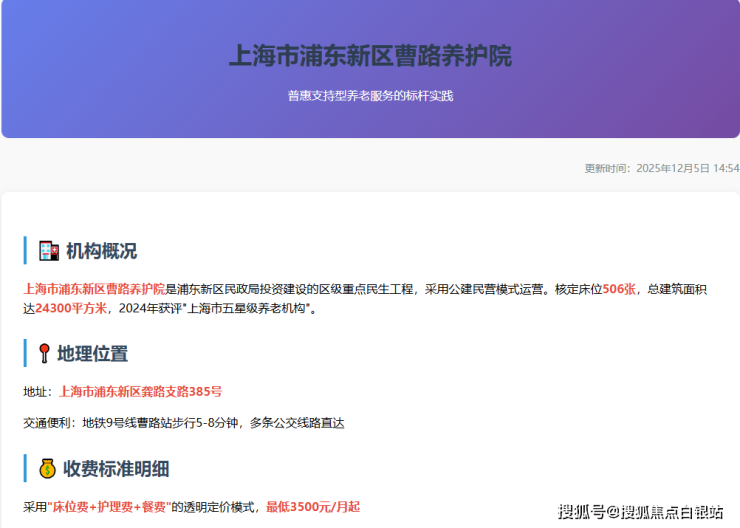Click red 上海市浦东新区曹路养护院 text in overview paragraph
740x528 pixels.
coord(94,289)
